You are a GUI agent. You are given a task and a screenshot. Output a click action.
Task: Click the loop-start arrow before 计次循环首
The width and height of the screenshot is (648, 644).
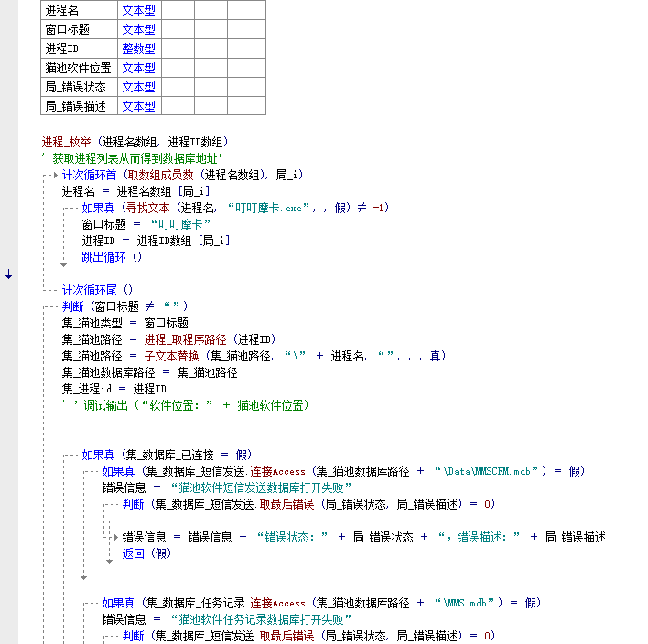(55, 175)
